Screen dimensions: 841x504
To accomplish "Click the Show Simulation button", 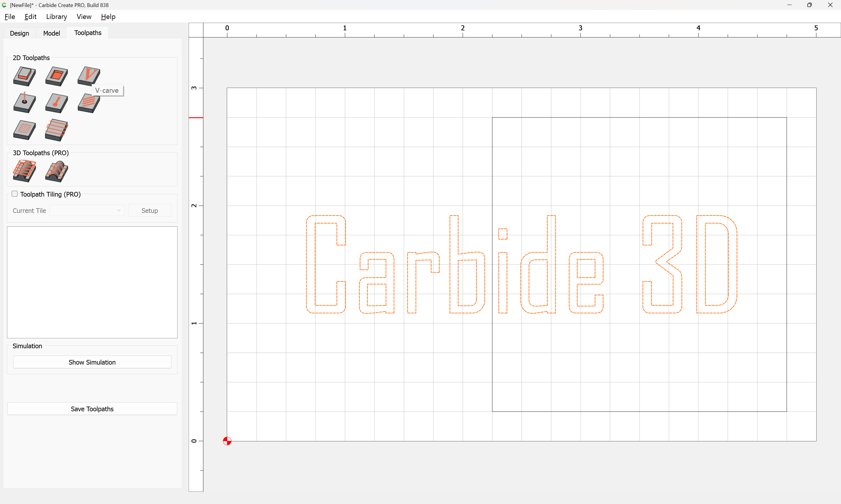I will point(92,362).
